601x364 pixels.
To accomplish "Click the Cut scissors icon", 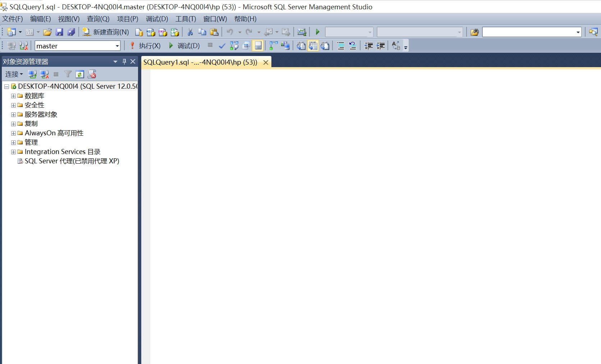I will tap(190, 32).
